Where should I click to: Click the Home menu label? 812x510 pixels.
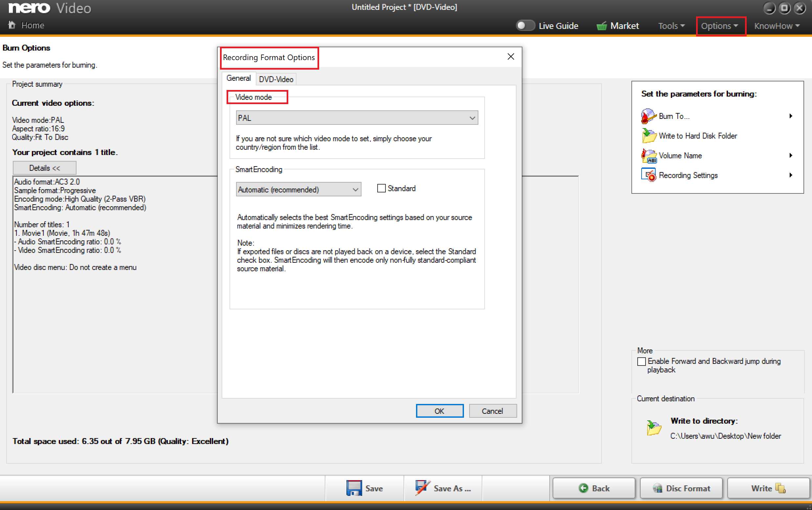click(33, 25)
